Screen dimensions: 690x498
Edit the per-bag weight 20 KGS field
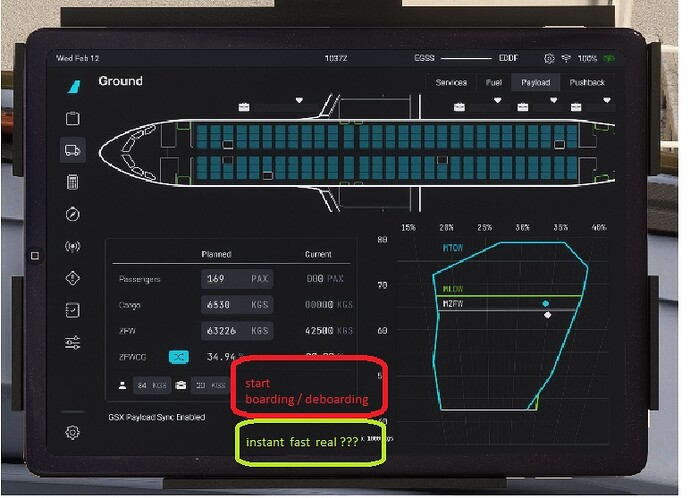(x=210, y=385)
